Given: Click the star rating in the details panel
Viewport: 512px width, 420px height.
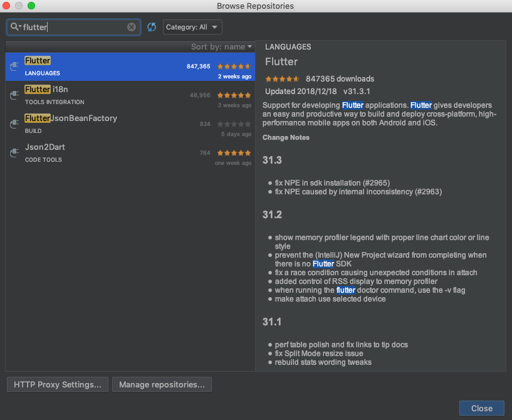Looking at the screenshot, I should click(282, 79).
